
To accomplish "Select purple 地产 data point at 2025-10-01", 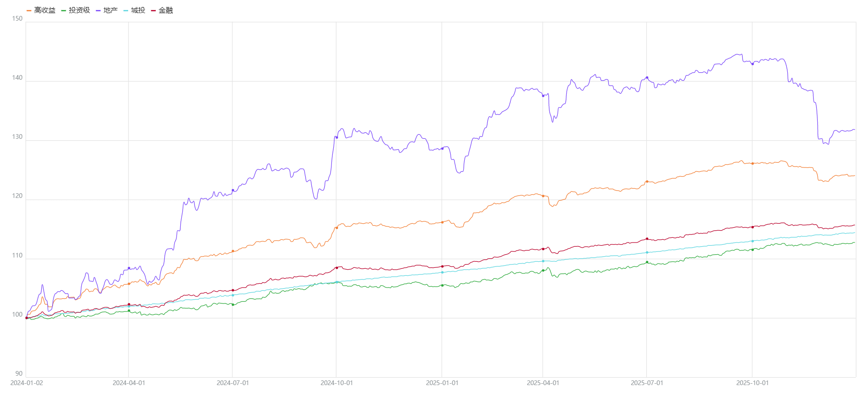I will 753,64.
